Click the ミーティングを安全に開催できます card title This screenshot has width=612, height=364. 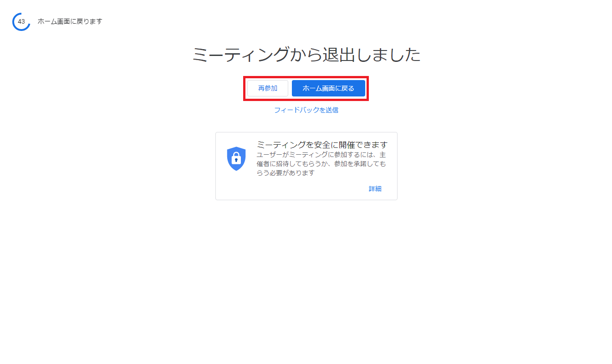pos(322,145)
